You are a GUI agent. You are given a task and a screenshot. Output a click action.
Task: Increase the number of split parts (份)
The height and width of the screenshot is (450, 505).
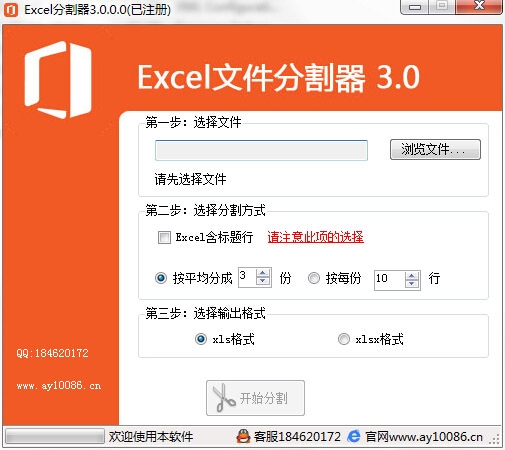[x=263, y=273]
